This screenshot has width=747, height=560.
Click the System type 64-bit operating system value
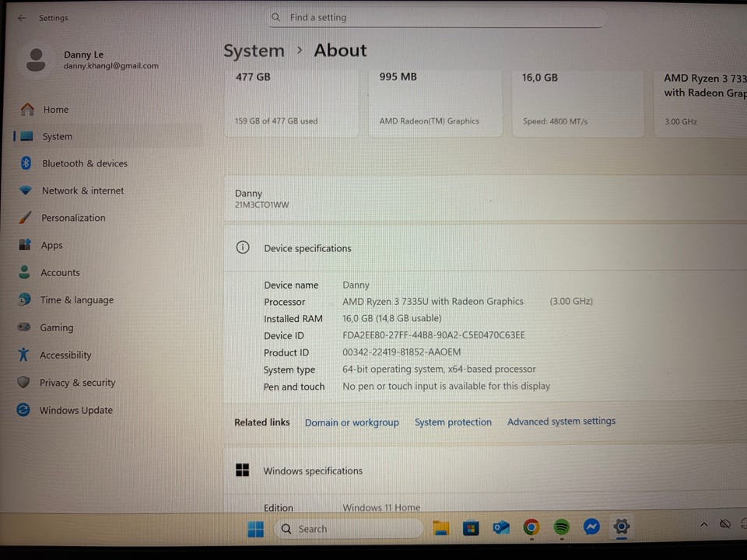tap(439, 369)
